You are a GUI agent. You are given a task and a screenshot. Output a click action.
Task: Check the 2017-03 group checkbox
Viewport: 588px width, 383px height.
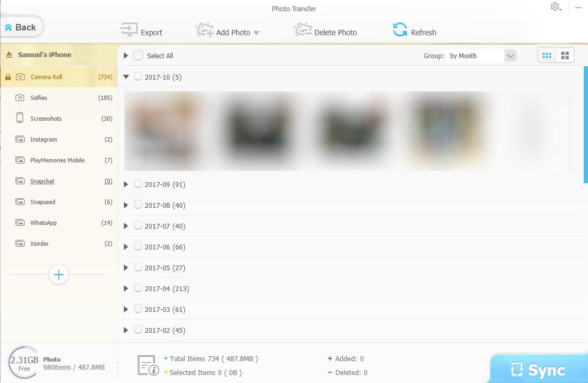(138, 309)
